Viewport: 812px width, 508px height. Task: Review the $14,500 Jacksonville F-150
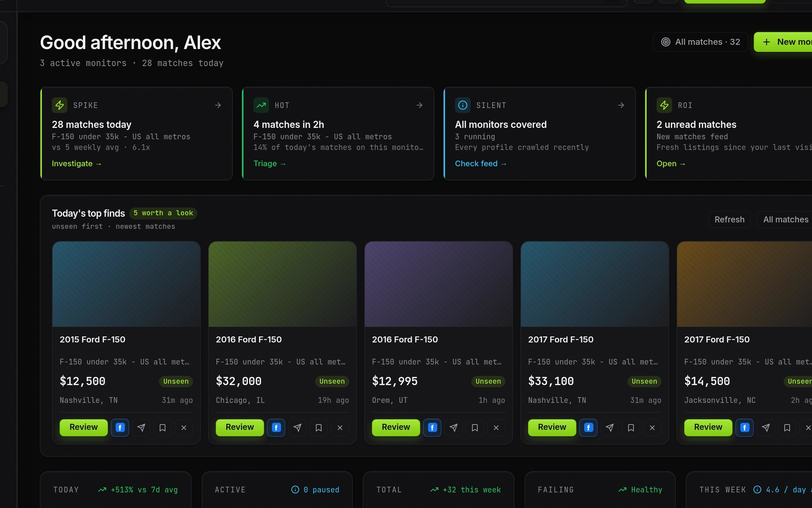point(708,427)
